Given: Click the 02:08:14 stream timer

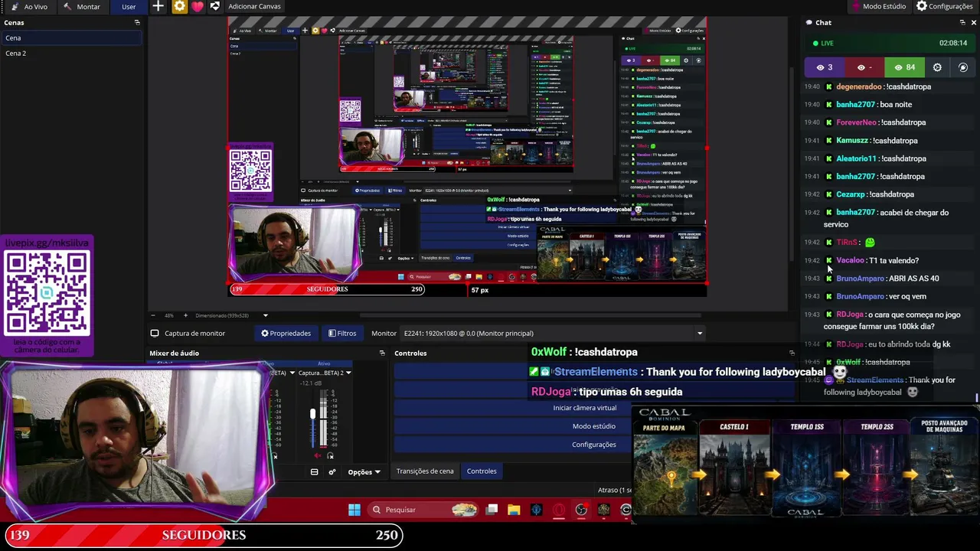Looking at the screenshot, I should tap(953, 44).
